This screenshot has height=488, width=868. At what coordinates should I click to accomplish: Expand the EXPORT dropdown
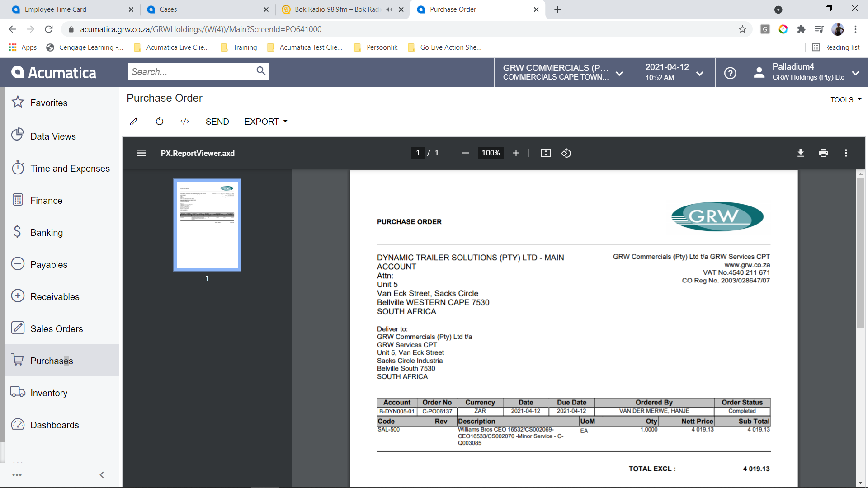(x=266, y=122)
